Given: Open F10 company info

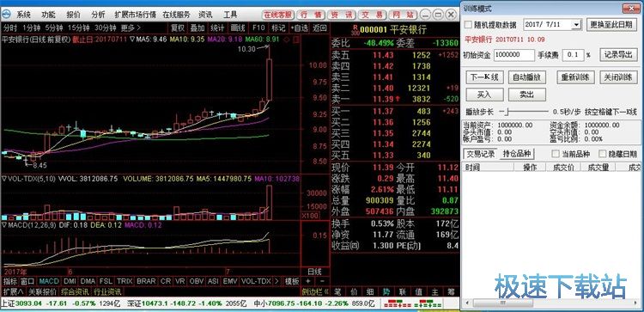Looking at the screenshot, I should 258,28.
